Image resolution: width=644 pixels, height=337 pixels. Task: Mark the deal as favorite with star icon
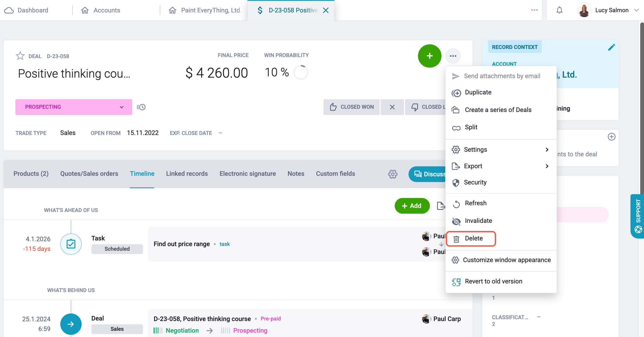click(20, 56)
